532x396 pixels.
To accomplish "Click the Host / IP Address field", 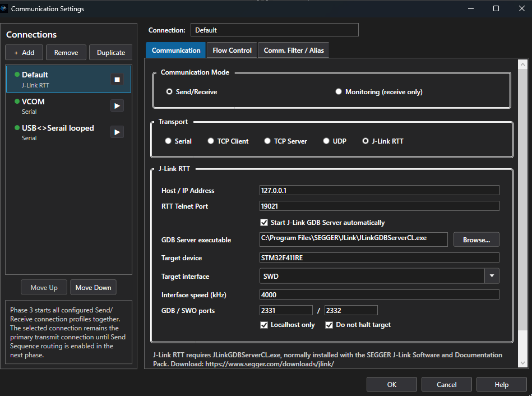I will click(x=380, y=190).
